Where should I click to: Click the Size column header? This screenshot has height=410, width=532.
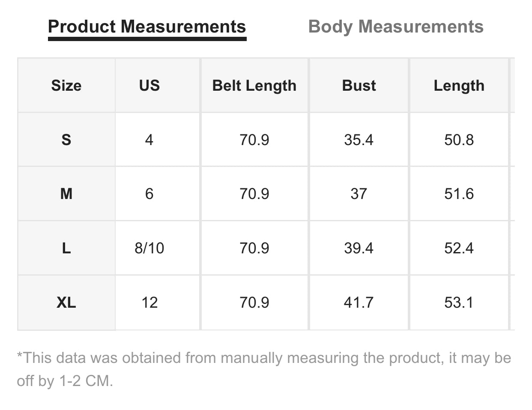click(66, 86)
